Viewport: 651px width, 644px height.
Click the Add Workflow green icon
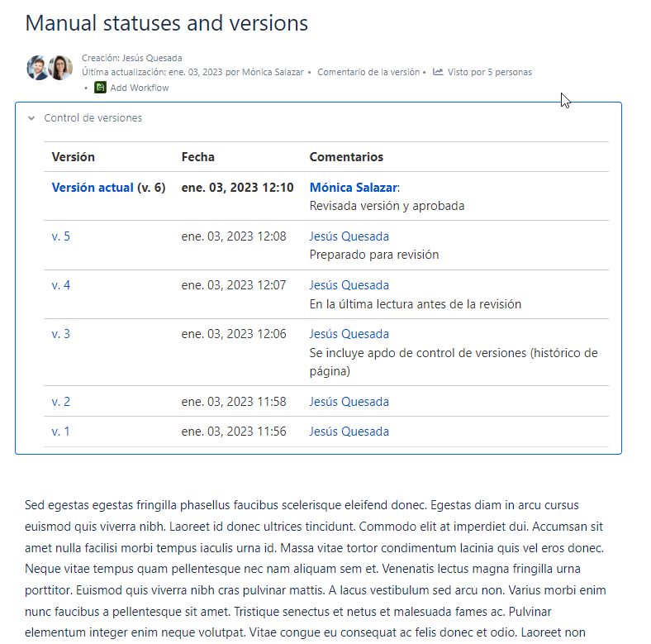click(100, 88)
